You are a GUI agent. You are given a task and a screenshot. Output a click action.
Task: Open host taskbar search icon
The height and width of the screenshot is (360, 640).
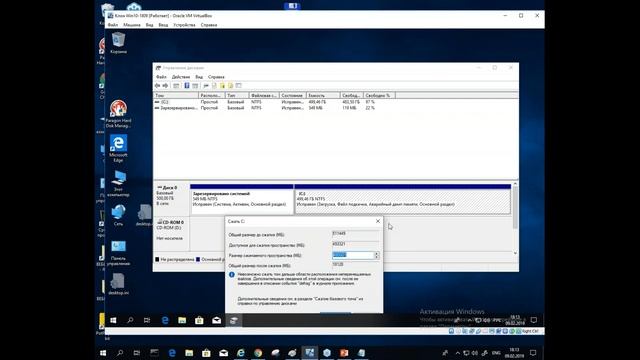pyautogui.click(x=120, y=353)
